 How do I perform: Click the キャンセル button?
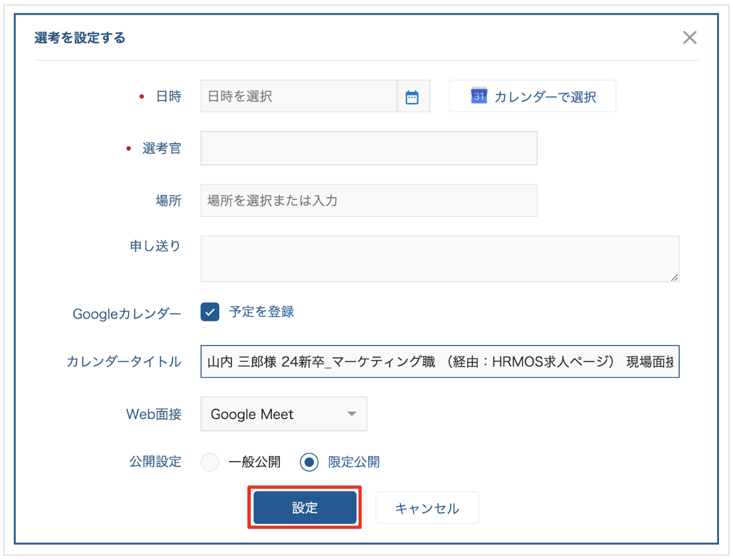point(427,508)
